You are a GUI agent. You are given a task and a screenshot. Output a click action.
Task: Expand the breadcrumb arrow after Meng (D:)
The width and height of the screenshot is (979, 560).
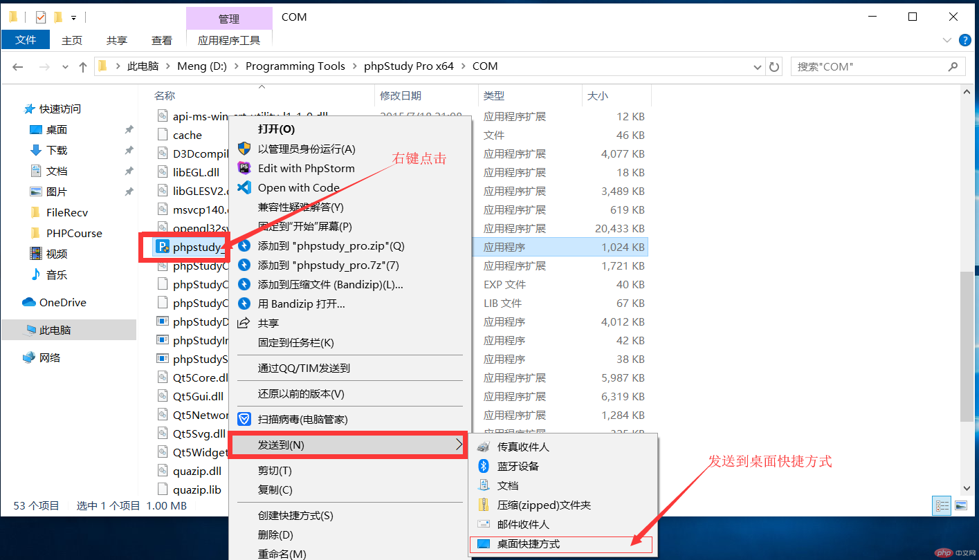click(235, 66)
